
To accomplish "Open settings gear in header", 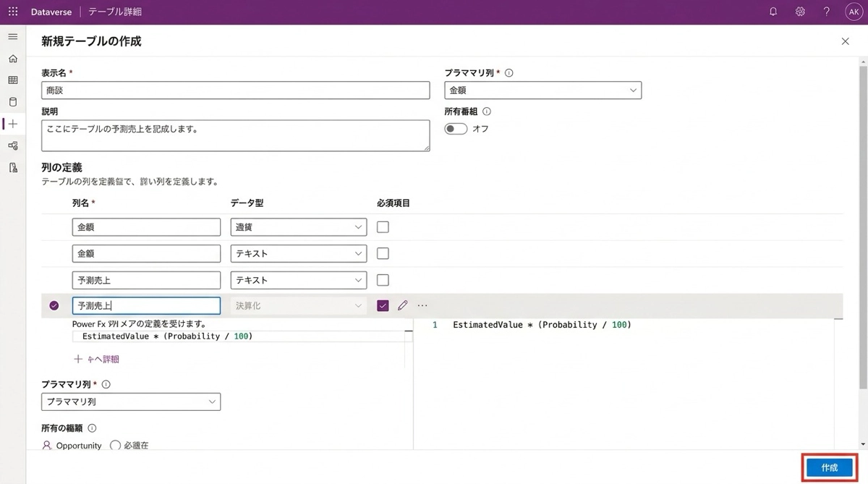I will click(x=800, y=12).
